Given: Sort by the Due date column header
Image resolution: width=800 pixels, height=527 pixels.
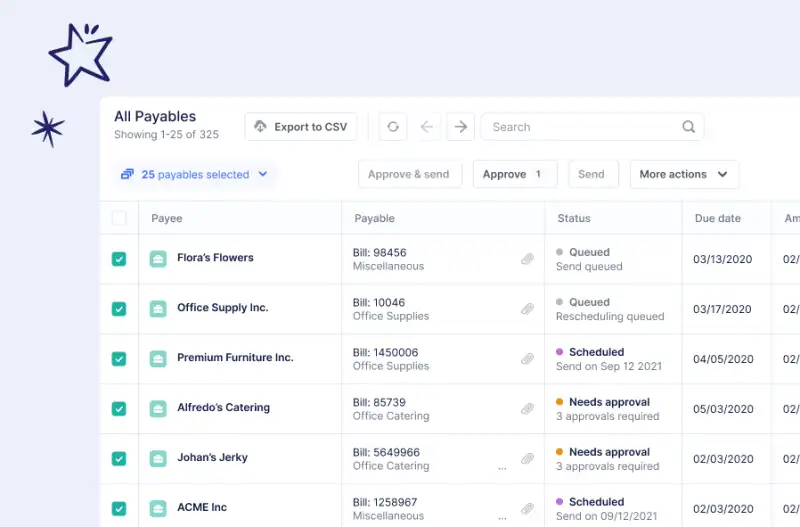Looking at the screenshot, I should coord(717,218).
